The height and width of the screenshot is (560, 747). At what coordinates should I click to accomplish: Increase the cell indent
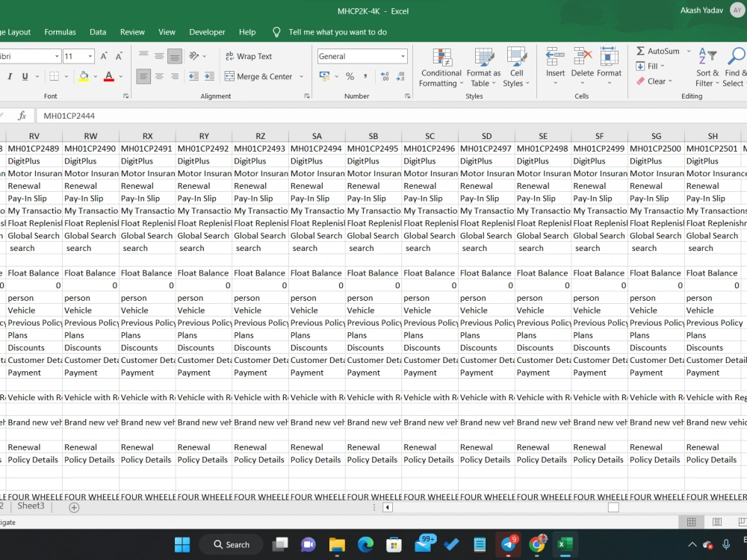pyautogui.click(x=209, y=76)
